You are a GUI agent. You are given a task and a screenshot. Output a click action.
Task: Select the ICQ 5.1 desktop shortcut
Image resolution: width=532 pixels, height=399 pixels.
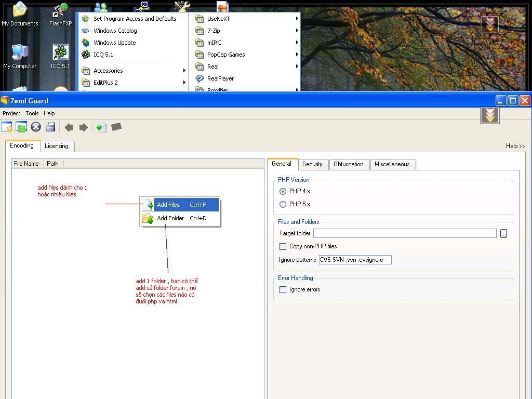click(x=60, y=57)
